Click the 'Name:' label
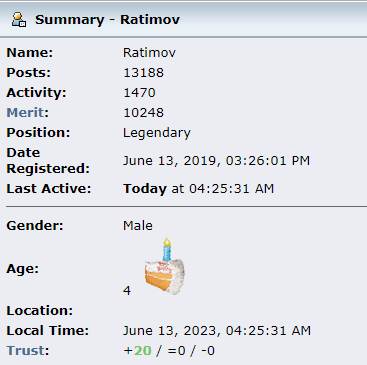 pyautogui.click(x=30, y=53)
